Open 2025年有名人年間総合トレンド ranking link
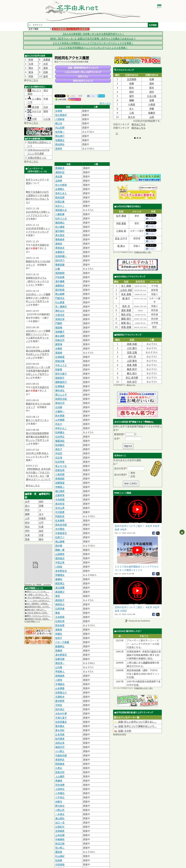The width and height of the screenshot is (186, 868). [x=93, y=43]
